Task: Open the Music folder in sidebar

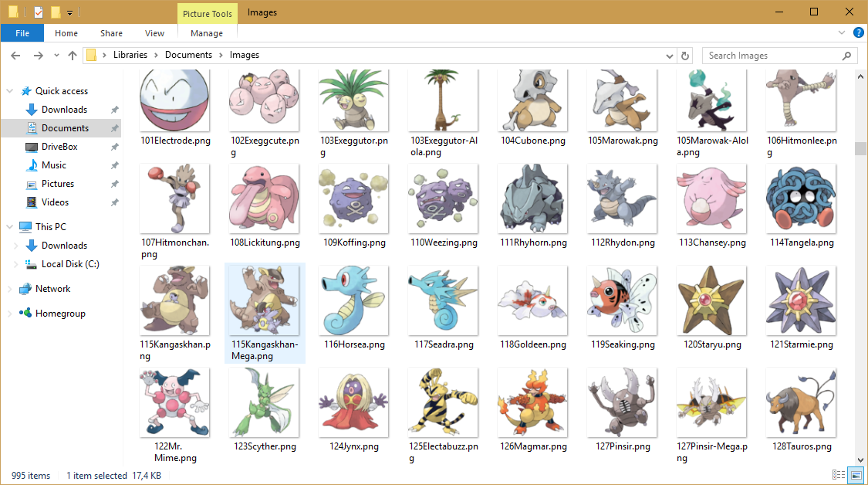Action: (x=54, y=165)
